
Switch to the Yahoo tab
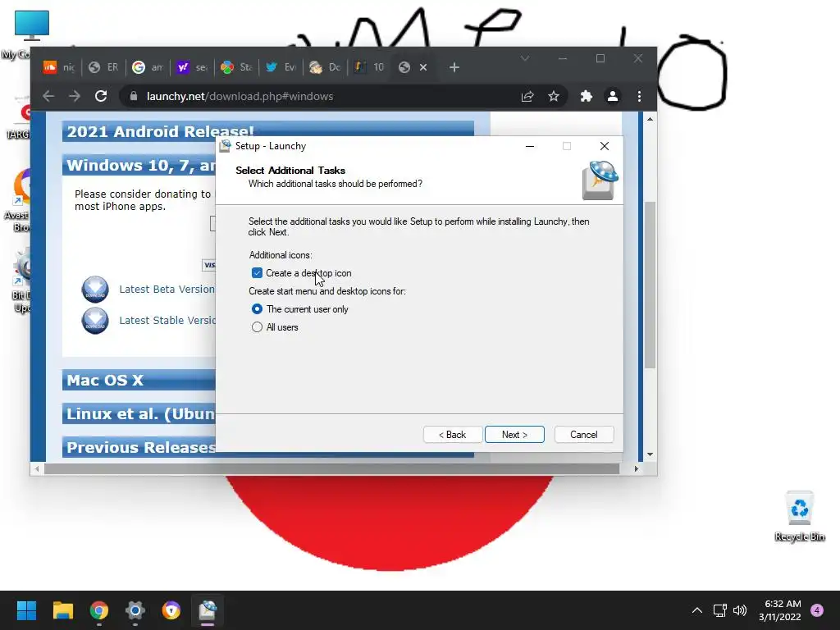(192, 67)
